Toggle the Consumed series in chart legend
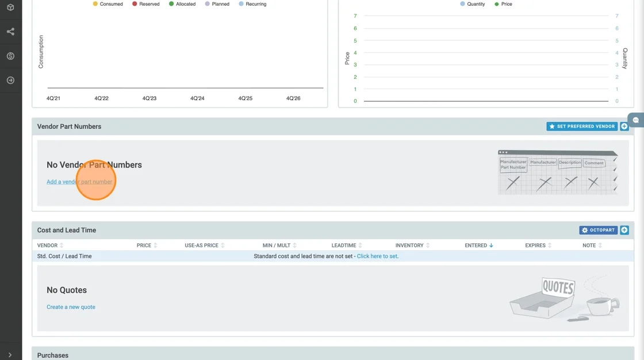644x360 pixels. [108, 4]
